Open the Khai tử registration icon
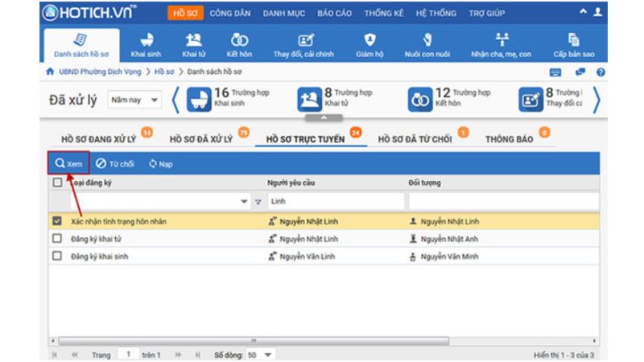The width and height of the screenshot is (644, 362). coord(193,46)
